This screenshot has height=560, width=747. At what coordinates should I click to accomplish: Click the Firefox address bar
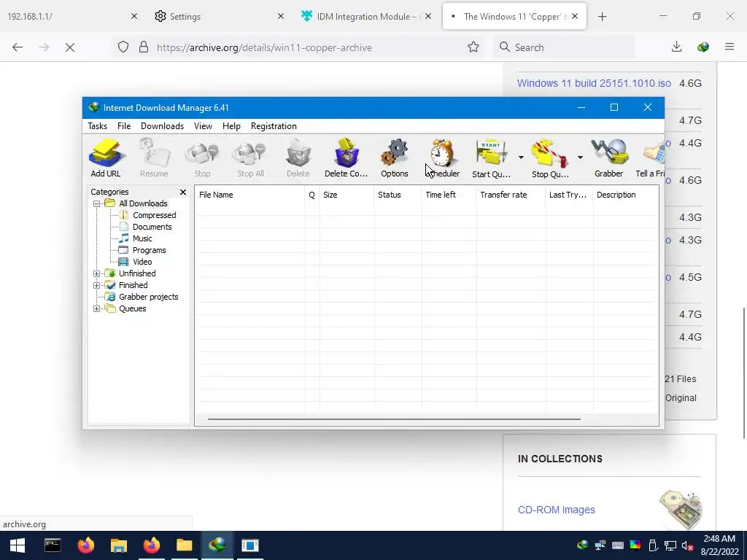(298, 47)
